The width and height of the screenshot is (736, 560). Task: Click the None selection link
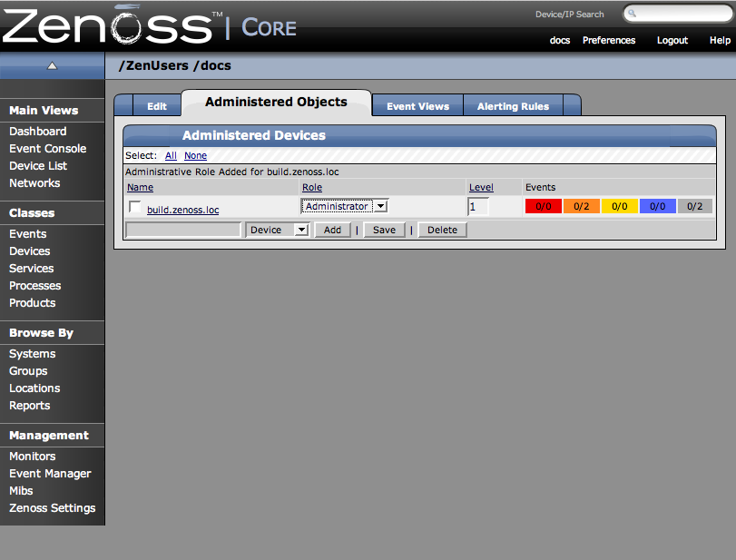(x=195, y=155)
